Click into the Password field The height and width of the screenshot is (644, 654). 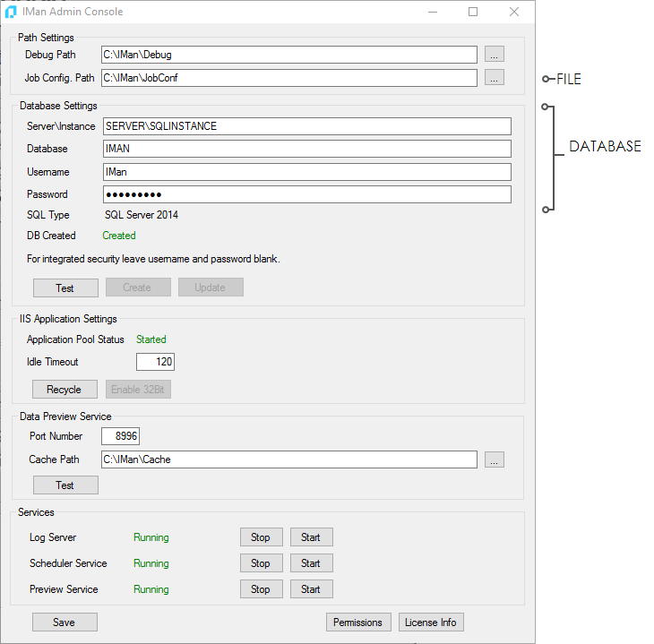[305, 194]
